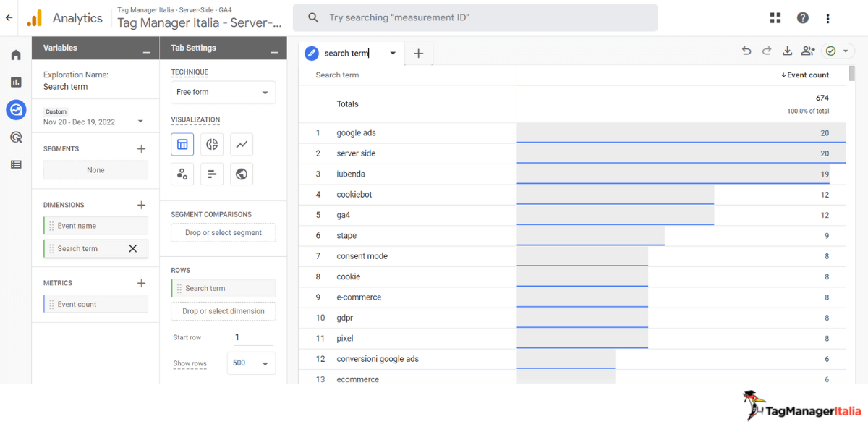Open the search term tab dropdown arrow
The height and width of the screenshot is (427, 868).
click(x=393, y=53)
